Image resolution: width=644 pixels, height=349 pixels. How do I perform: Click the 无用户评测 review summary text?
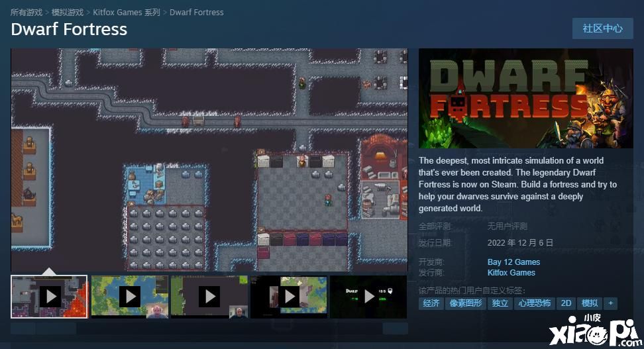pos(507,226)
